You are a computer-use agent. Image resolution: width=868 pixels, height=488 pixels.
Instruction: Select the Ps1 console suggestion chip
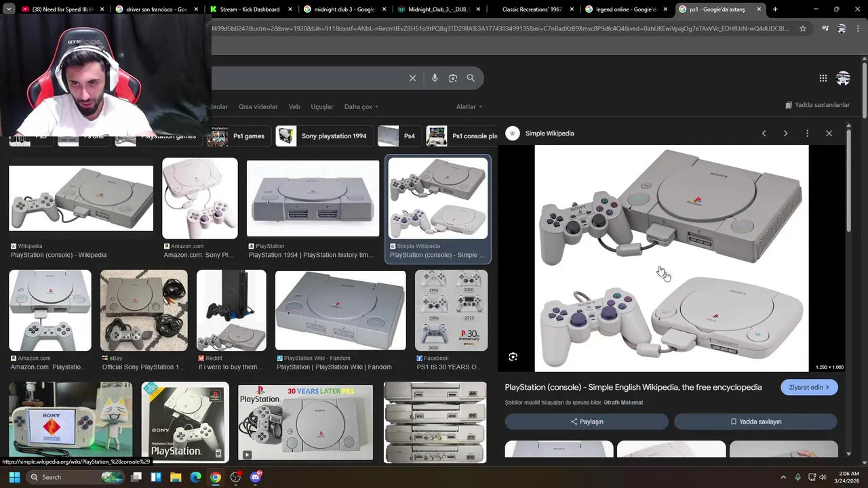[x=462, y=136]
